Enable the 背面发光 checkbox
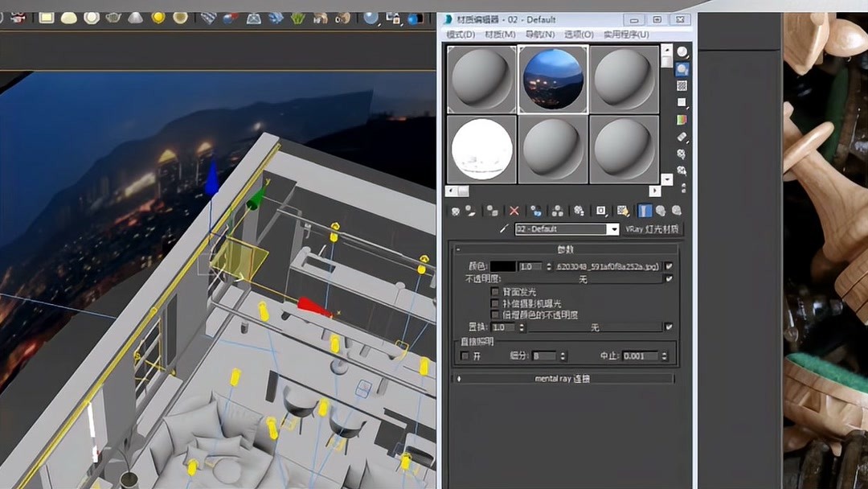 495,292
